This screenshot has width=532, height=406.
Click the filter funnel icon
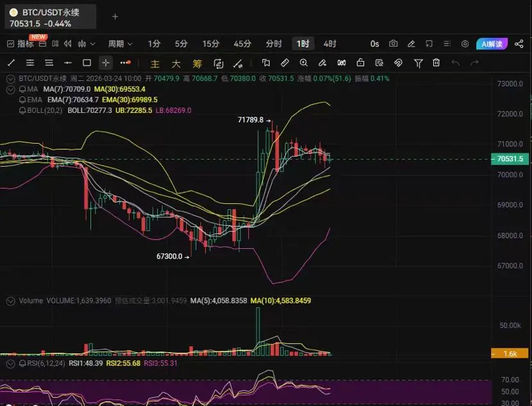click(418, 63)
